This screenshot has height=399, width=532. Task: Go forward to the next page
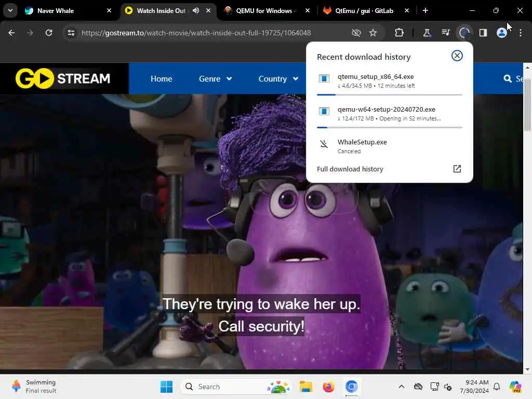point(30,33)
